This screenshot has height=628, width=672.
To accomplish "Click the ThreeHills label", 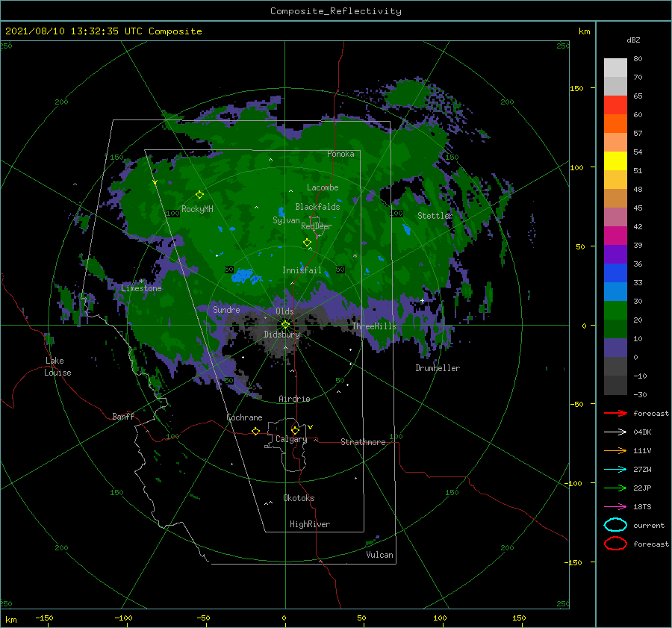I will (375, 326).
